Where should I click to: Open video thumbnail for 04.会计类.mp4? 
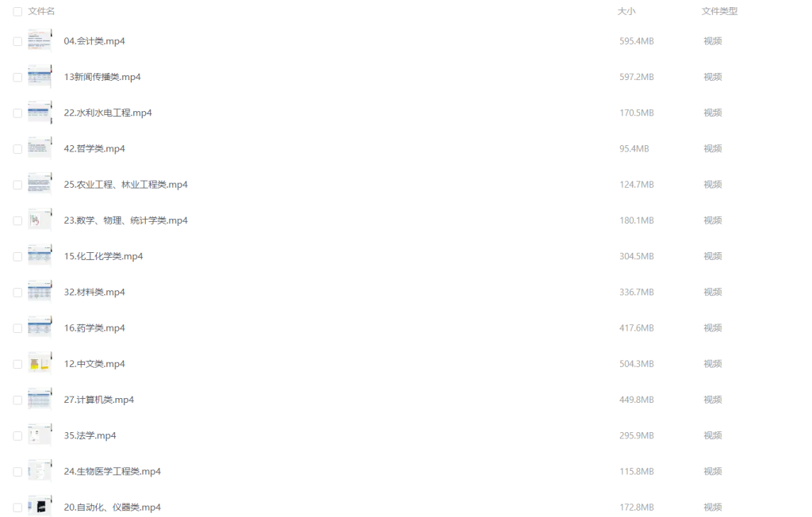[40, 41]
